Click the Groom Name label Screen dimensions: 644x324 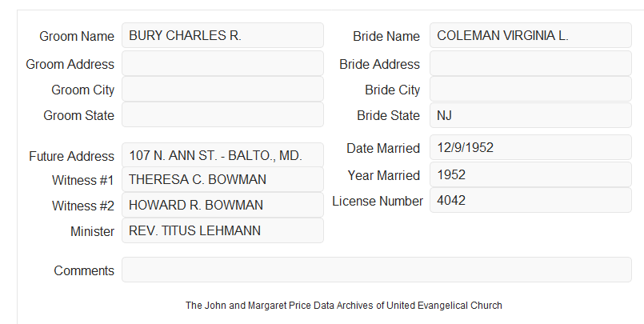coord(77,36)
